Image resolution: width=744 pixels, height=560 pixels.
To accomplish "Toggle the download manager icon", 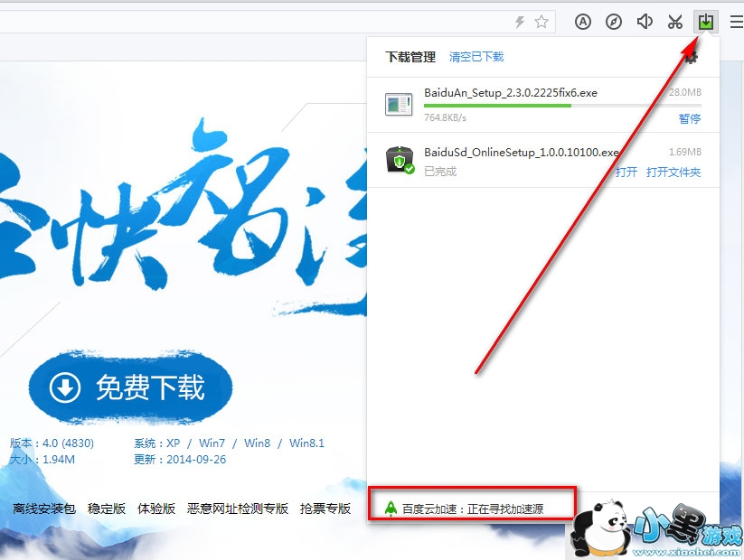I will click(x=705, y=22).
